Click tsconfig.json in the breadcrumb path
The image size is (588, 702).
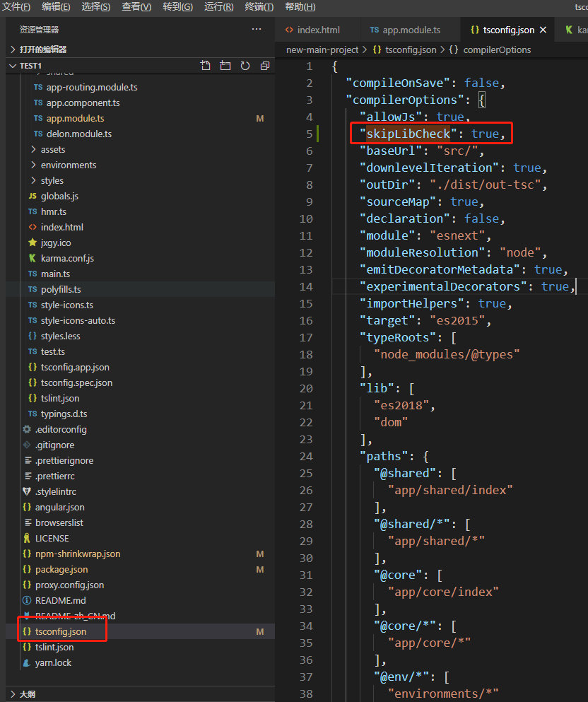pos(411,49)
